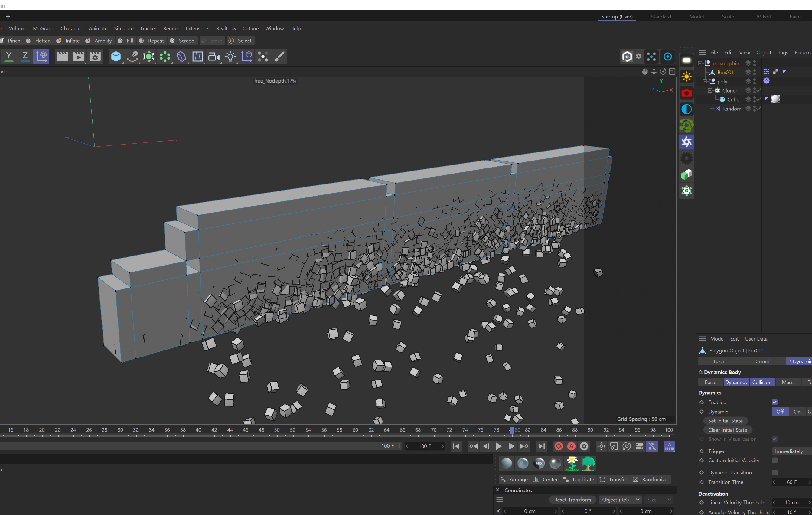Click frame 60 on the timeline ruler
Screen dimensions: 812x515
tap(355, 430)
